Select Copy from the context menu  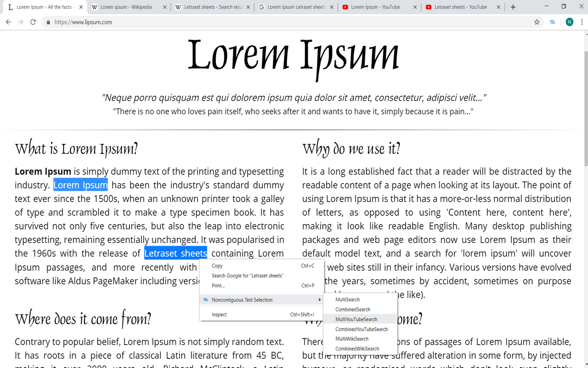217,265
